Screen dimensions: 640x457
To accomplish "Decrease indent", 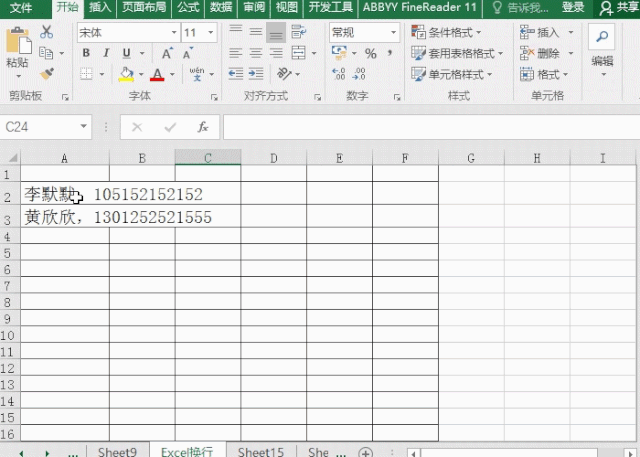I will click(x=236, y=74).
